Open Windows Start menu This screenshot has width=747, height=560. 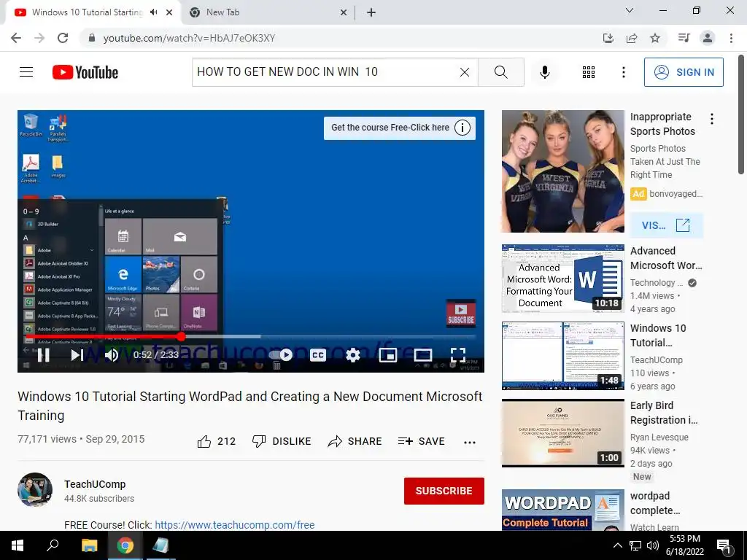[18, 545]
